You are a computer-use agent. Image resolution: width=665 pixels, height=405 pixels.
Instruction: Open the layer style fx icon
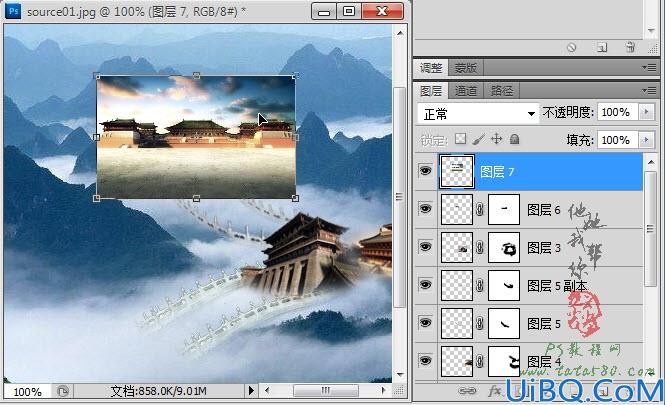pyautogui.click(x=495, y=391)
